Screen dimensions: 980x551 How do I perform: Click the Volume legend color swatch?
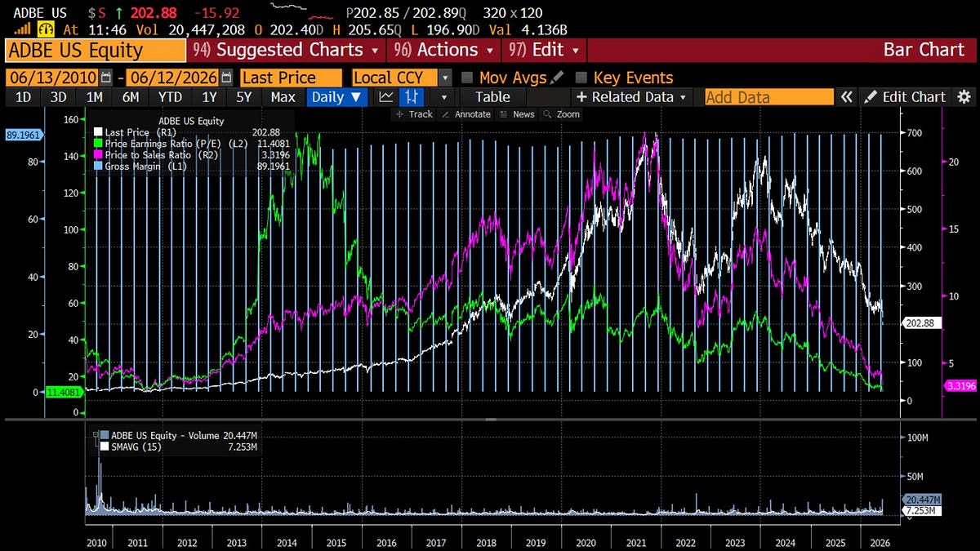coord(104,435)
